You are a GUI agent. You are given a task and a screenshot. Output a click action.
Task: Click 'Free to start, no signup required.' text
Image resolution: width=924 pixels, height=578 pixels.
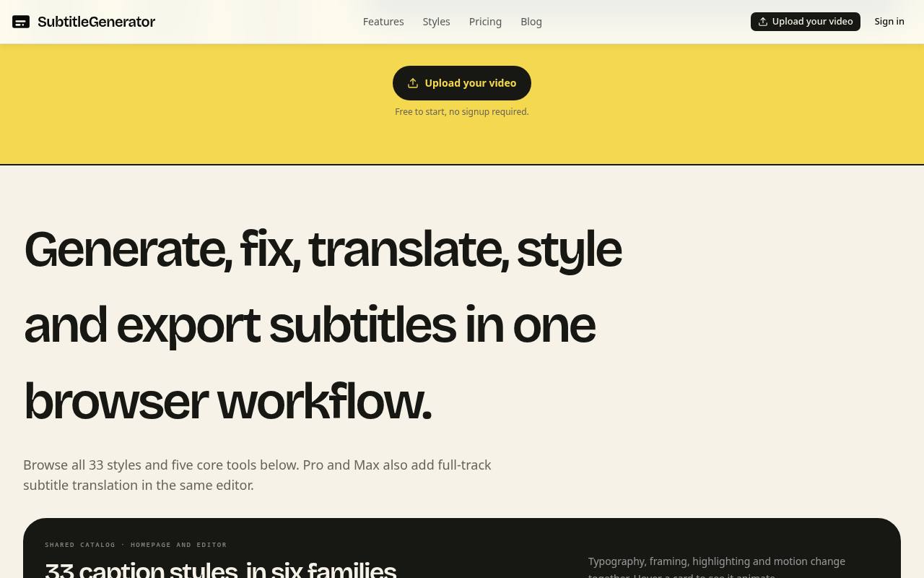tap(462, 112)
